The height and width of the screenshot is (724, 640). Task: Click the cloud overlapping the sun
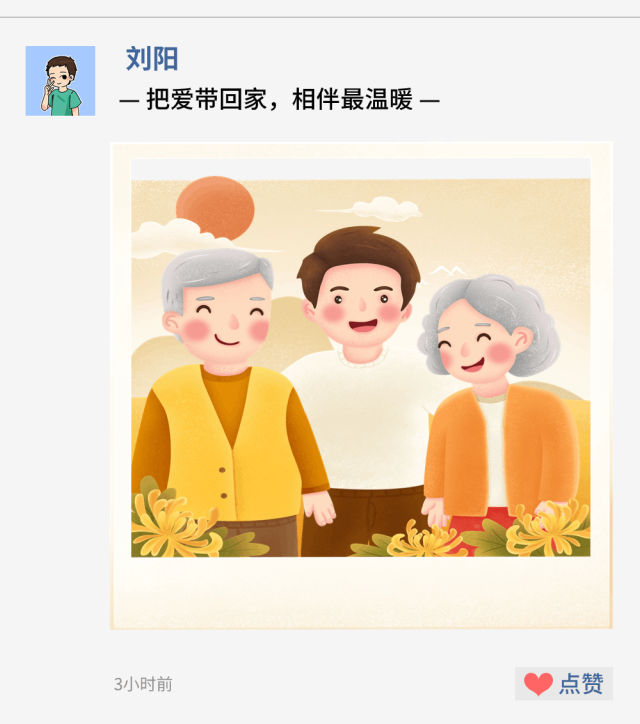187,238
